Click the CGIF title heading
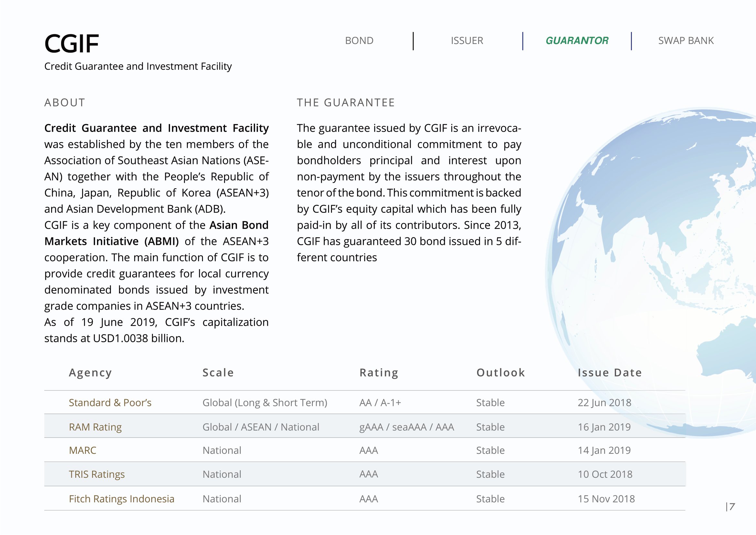This screenshot has height=535, width=756. [71, 44]
